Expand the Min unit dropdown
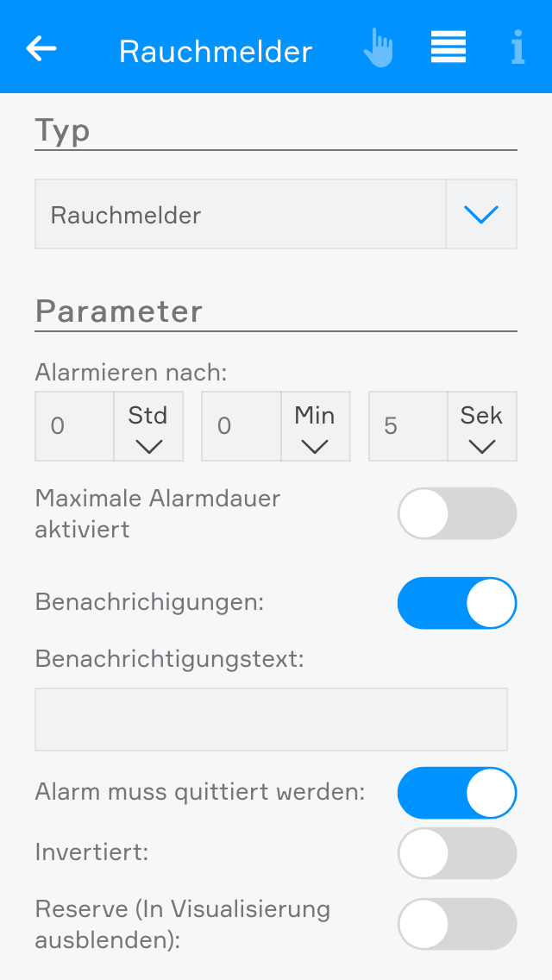 (x=315, y=427)
